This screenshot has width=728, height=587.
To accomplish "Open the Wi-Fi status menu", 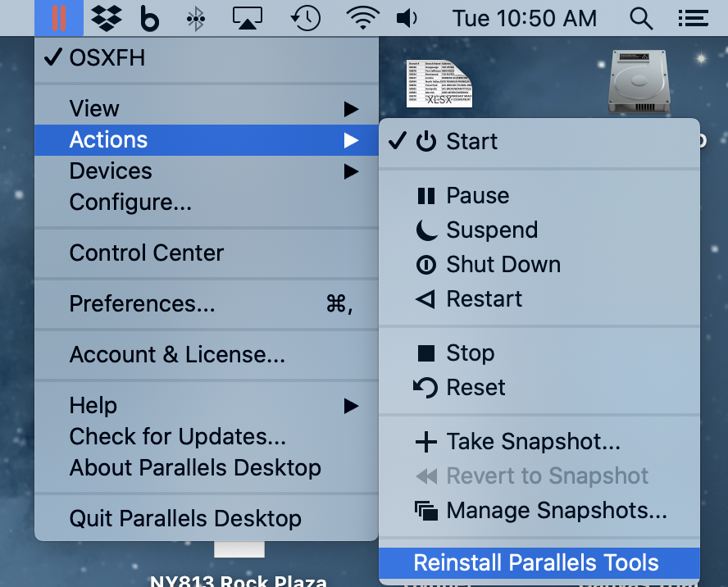I will click(362, 19).
